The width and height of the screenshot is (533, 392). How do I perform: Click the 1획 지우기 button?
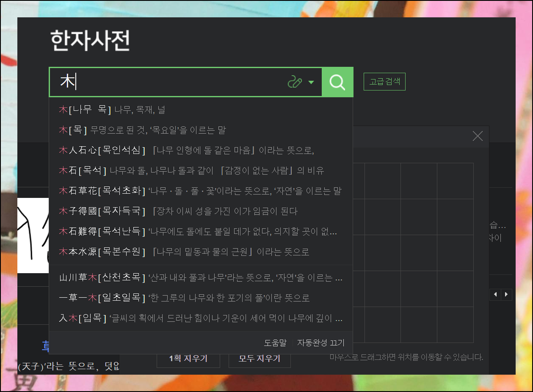[x=188, y=359]
